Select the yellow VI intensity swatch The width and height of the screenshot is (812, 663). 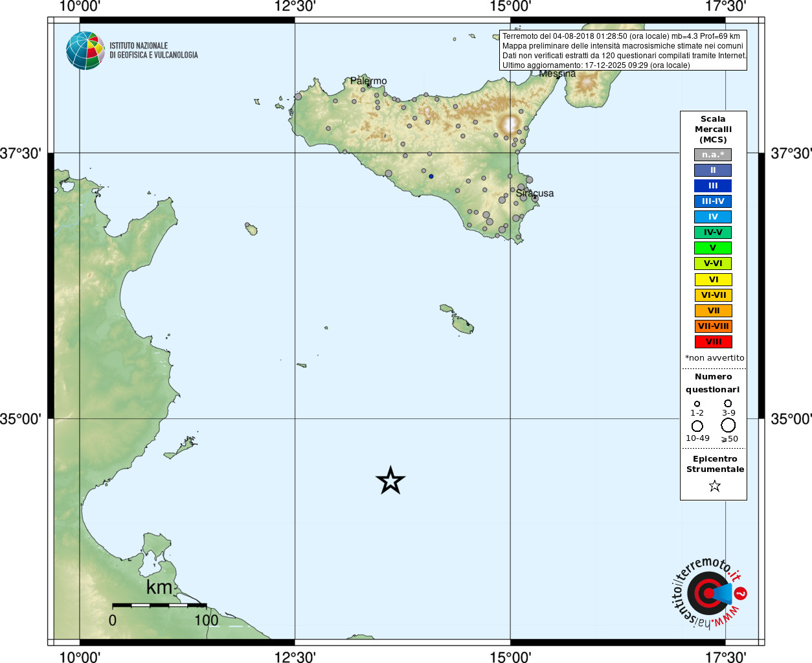pos(714,280)
